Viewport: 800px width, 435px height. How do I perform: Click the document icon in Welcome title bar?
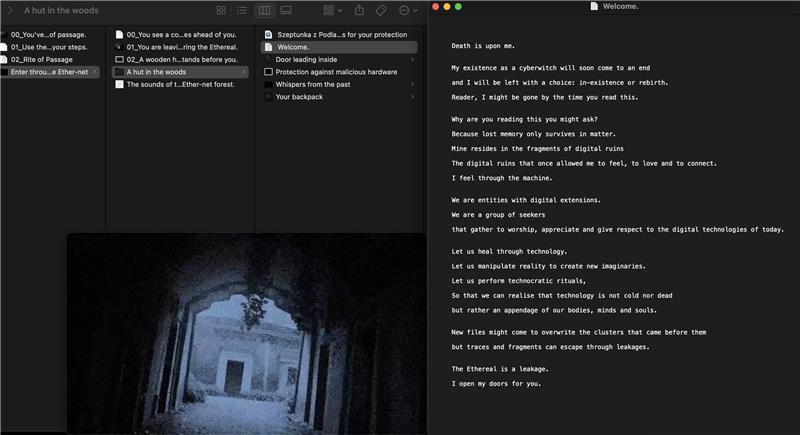[x=595, y=6]
